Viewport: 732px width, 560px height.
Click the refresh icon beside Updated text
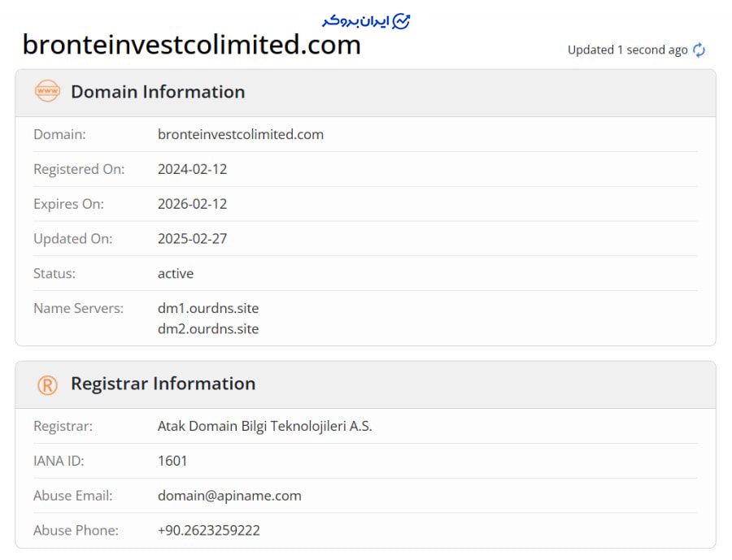point(699,50)
